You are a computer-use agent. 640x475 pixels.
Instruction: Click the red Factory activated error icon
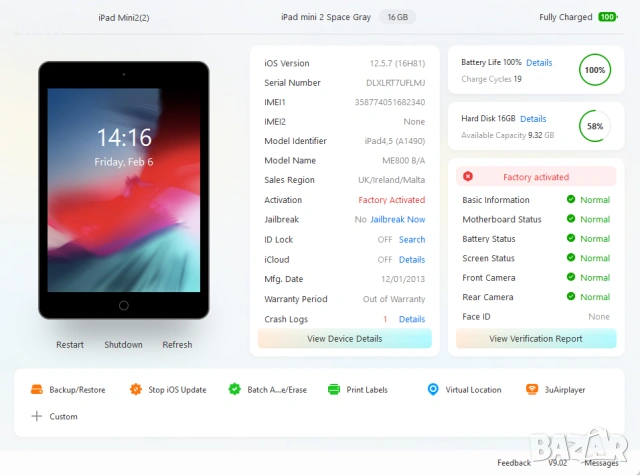pos(468,176)
